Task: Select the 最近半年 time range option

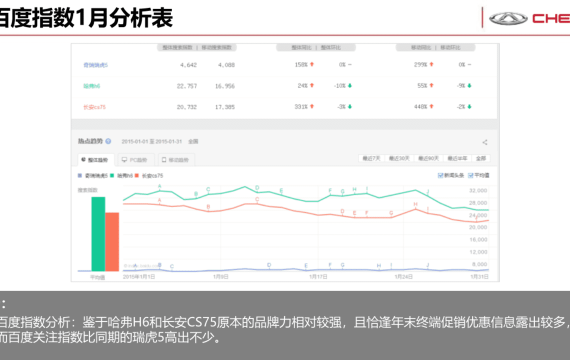Action: [457, 159]
